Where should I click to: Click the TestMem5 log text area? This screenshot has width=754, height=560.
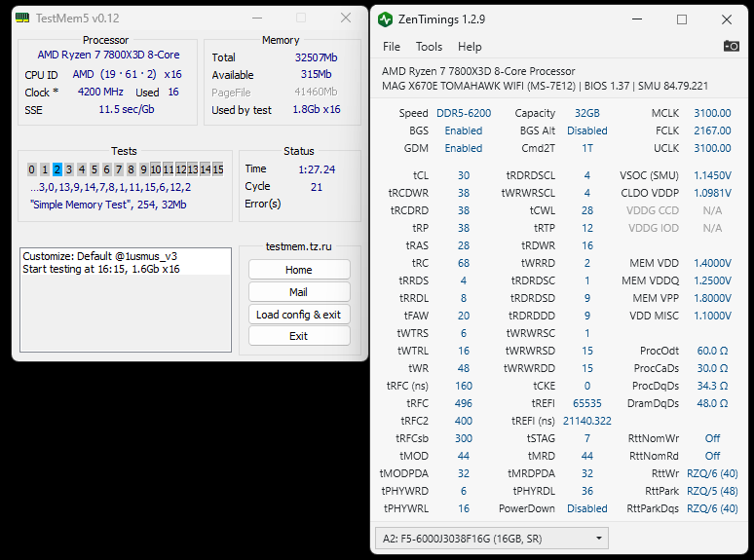[126, 300]
